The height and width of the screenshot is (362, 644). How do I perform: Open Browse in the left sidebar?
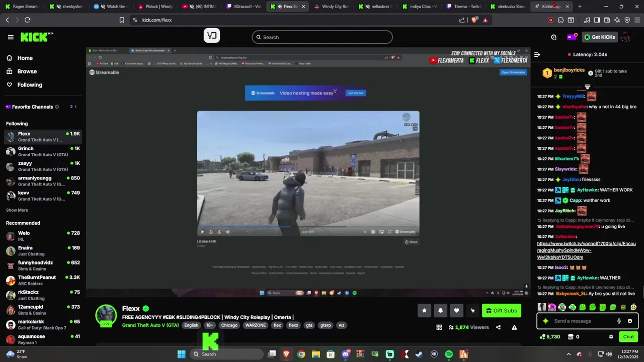pos(27,71)
